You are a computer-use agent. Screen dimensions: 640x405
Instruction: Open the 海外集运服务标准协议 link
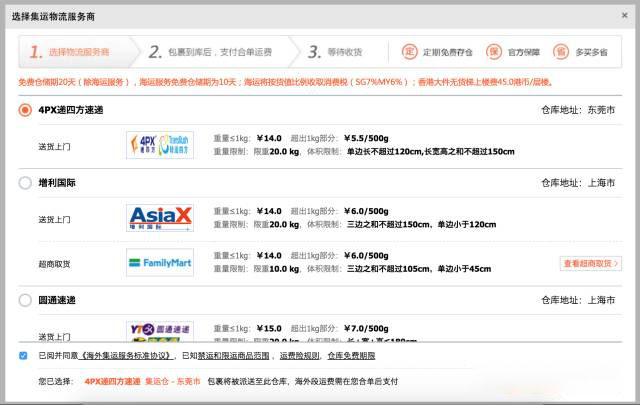point(125,356)
